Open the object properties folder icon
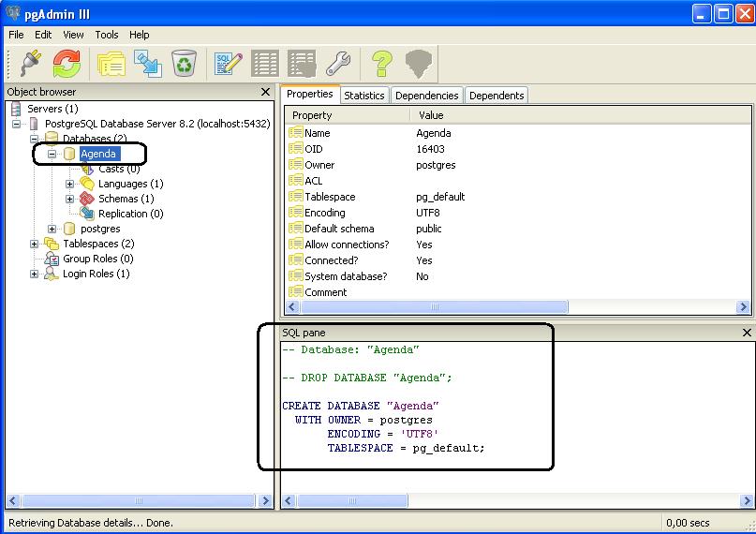Image resolution: width=756 pixels, height=534 pixels. [x=111, y=64]
